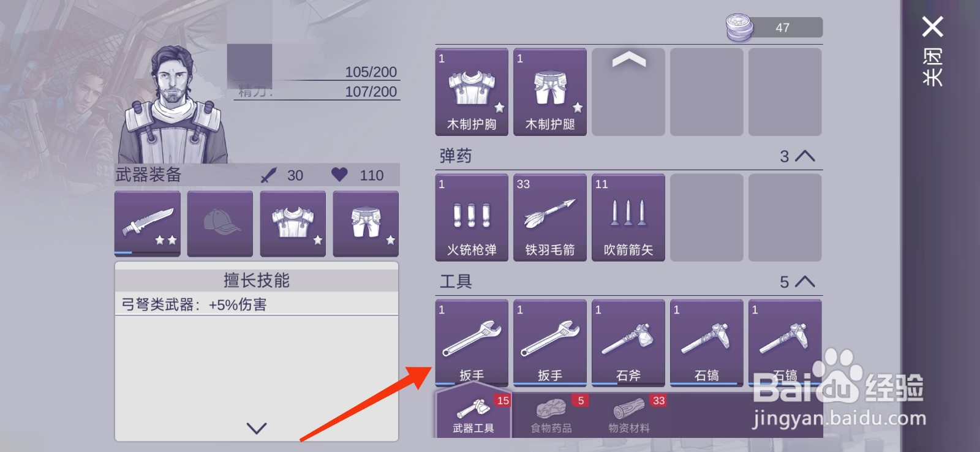The image size is (980, 452).
Task: Pick the 火铳枪弹 ammo item
Action: 472,217
